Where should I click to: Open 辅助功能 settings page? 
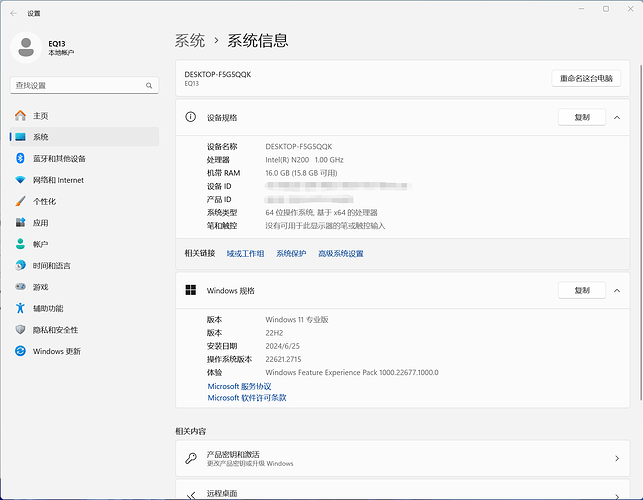(x=48, y=308)
